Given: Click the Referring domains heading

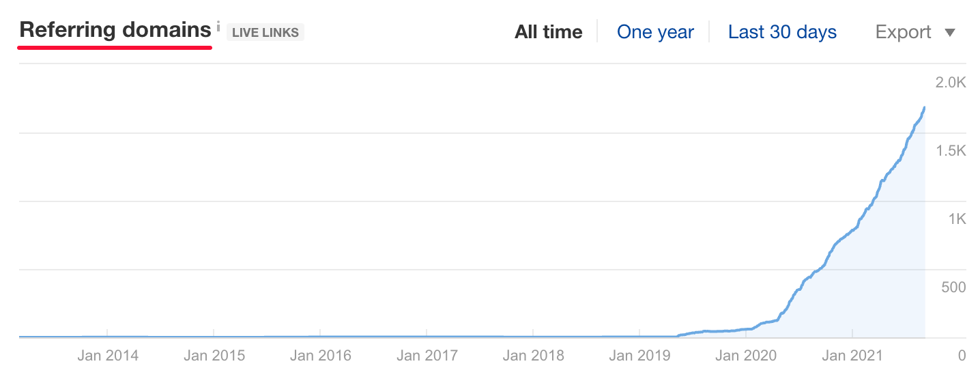Looking at the screenshot, I should pyautogui.click(x=115, y=30).
